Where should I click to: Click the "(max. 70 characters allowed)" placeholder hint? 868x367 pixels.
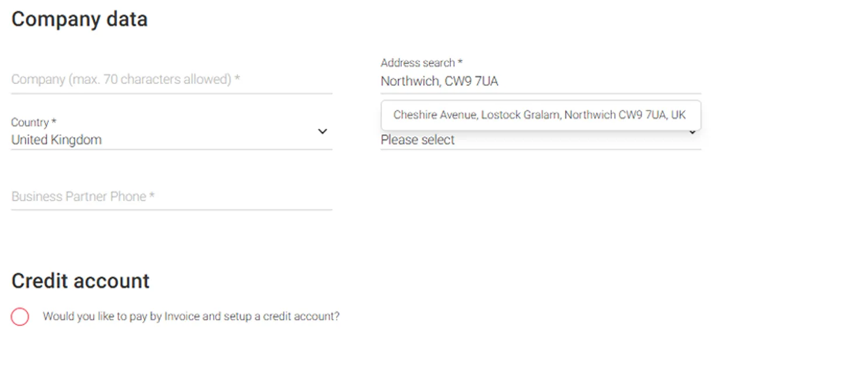[150, 80]
